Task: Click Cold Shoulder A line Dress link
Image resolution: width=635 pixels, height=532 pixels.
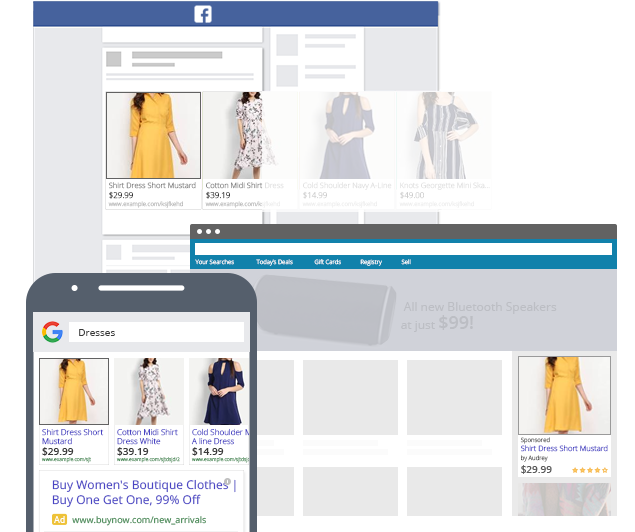Action: 220,436
